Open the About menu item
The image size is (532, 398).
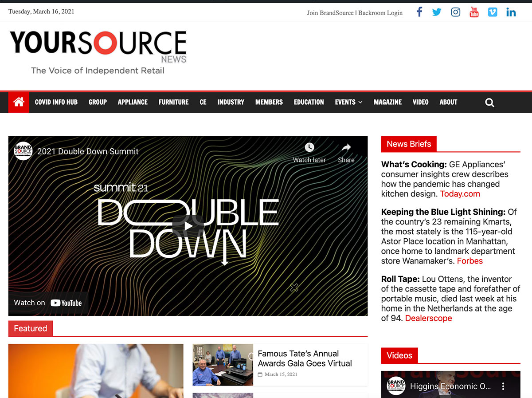coord(448,102)
